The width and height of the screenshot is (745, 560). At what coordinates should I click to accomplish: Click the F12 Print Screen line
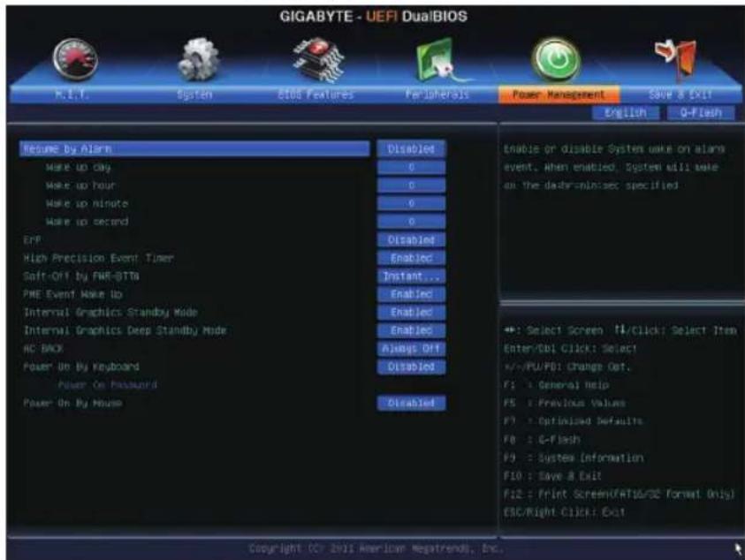[x=620, y=494]
